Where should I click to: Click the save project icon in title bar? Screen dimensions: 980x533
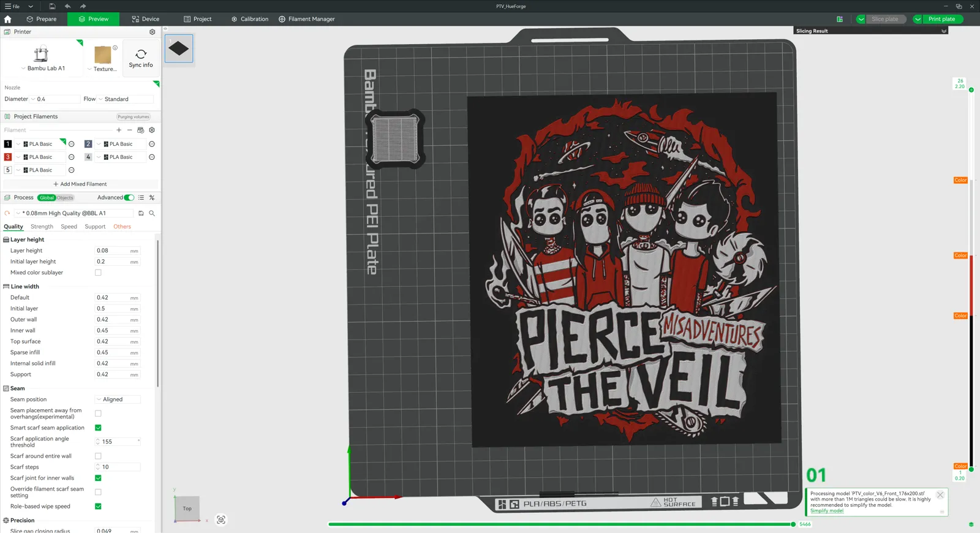[52, 6]
